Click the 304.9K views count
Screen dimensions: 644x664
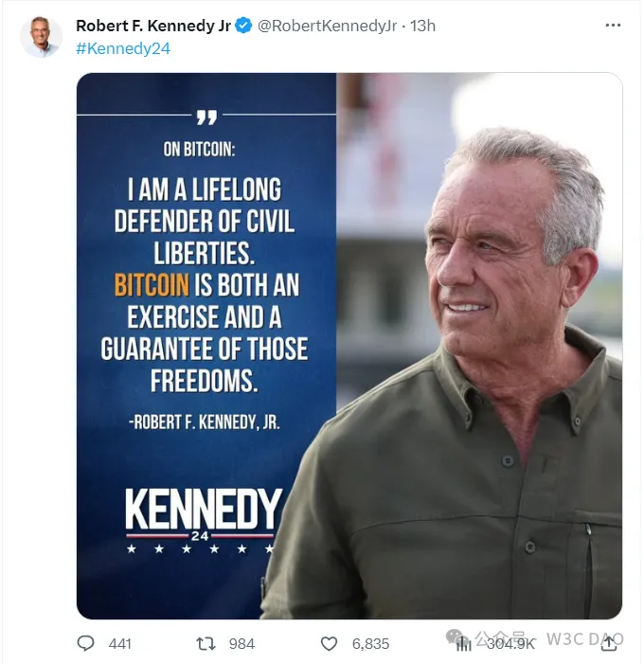pyautogui.click(x=511, y=643)
